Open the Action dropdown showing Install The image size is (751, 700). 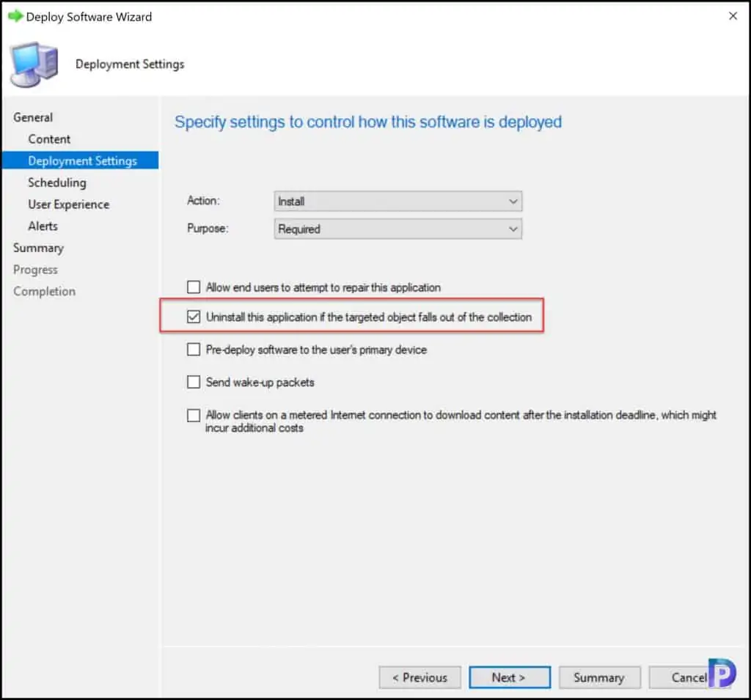pos(398,201)
